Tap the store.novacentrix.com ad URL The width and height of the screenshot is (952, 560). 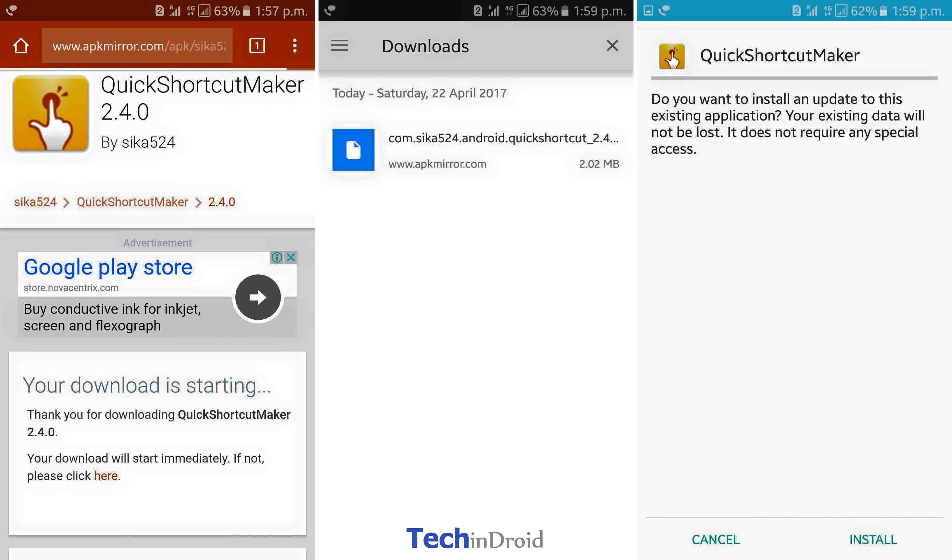[x=71, y=288]
